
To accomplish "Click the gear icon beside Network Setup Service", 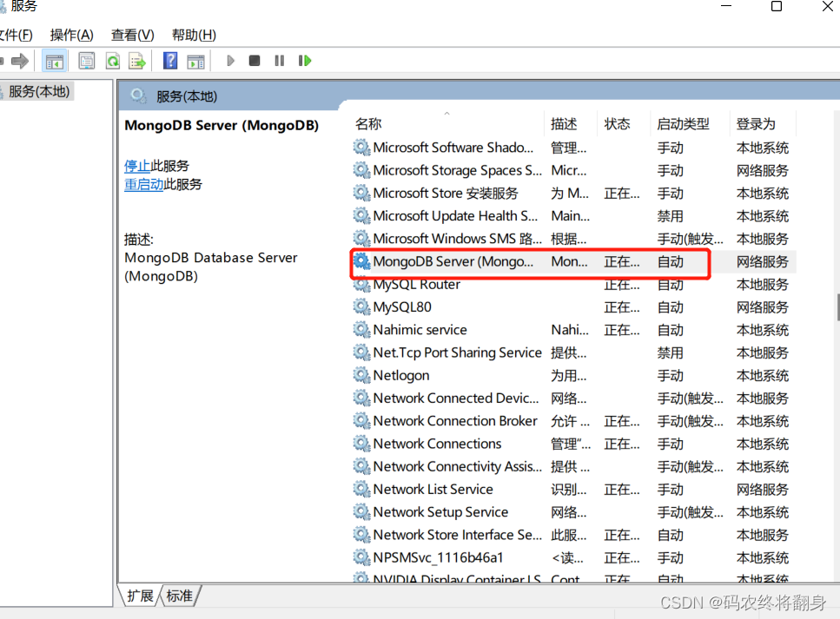I will (361, 512).
